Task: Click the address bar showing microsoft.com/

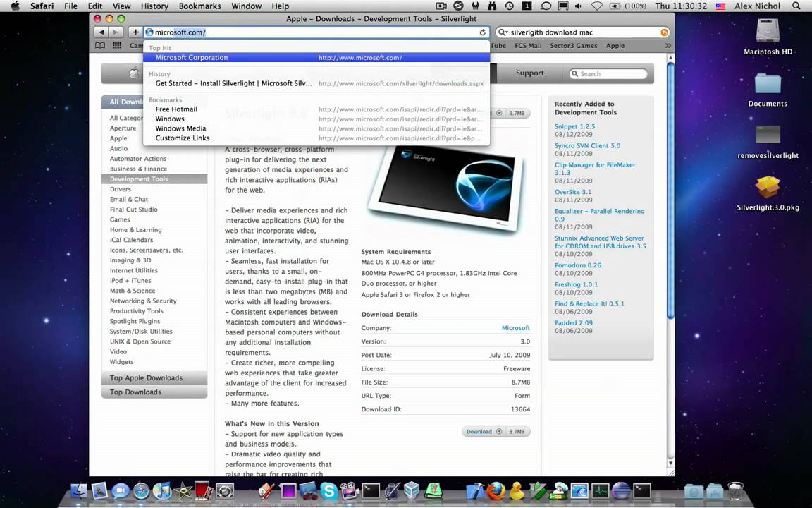Action: (x=316, y=32)
